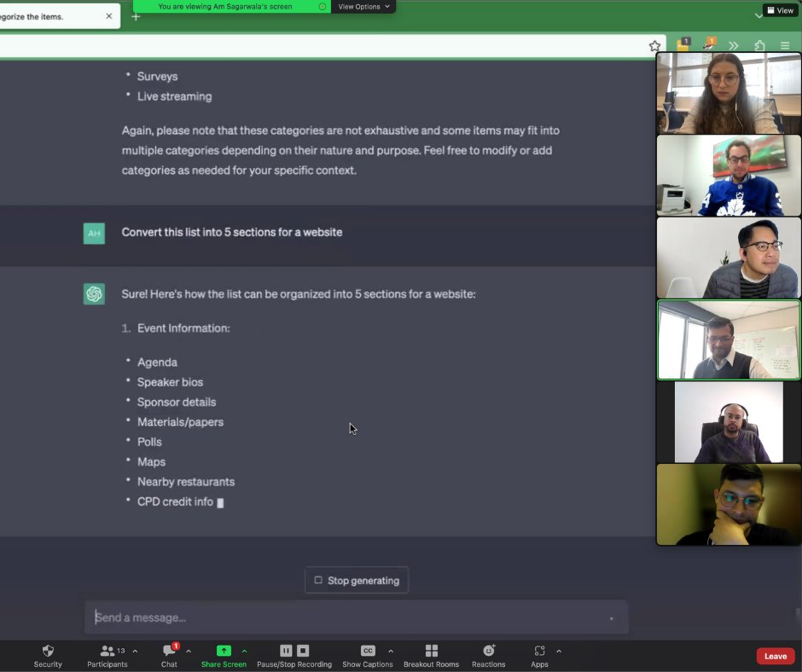
Task: Click the 'Convert this list into 5 sections' prompt
Action: (232, 232)
